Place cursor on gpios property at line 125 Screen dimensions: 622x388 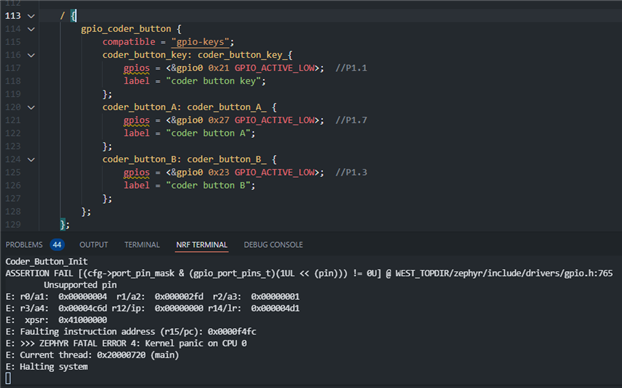point(136,173)
